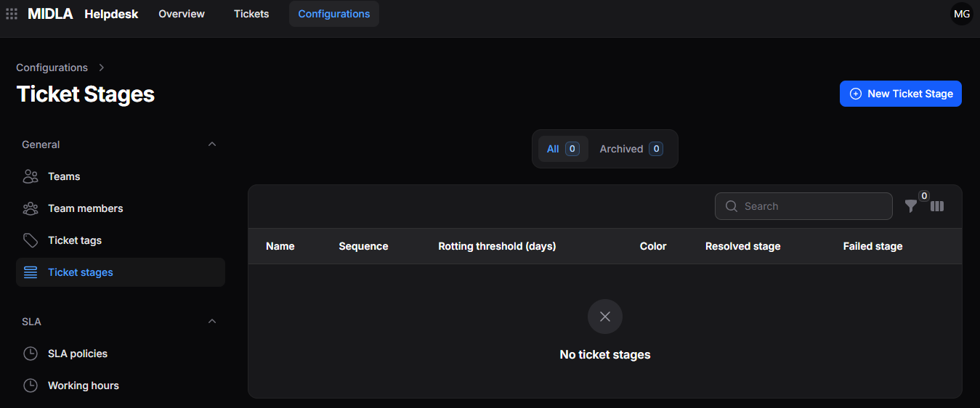Viewport: 980px width, 408px height.
Task: Go to the Overview menu item
Action: (182, 14)
